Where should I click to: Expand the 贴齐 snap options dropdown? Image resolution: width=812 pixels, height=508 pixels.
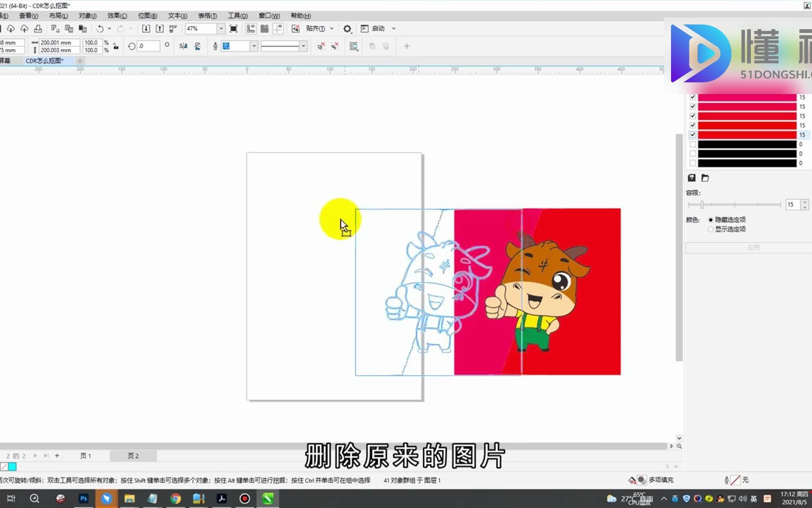(331, 29)
